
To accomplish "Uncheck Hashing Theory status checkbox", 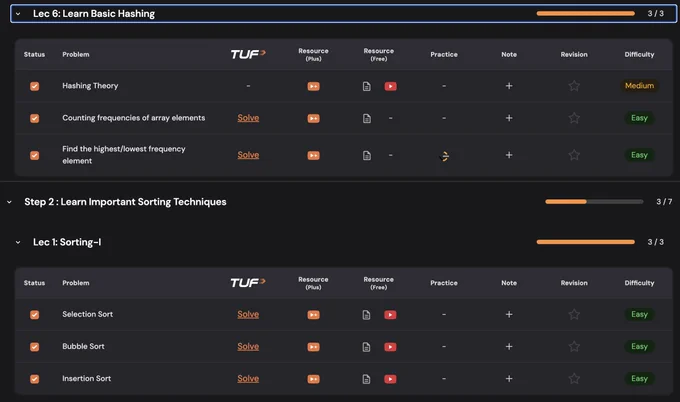I will coord(35,86).
